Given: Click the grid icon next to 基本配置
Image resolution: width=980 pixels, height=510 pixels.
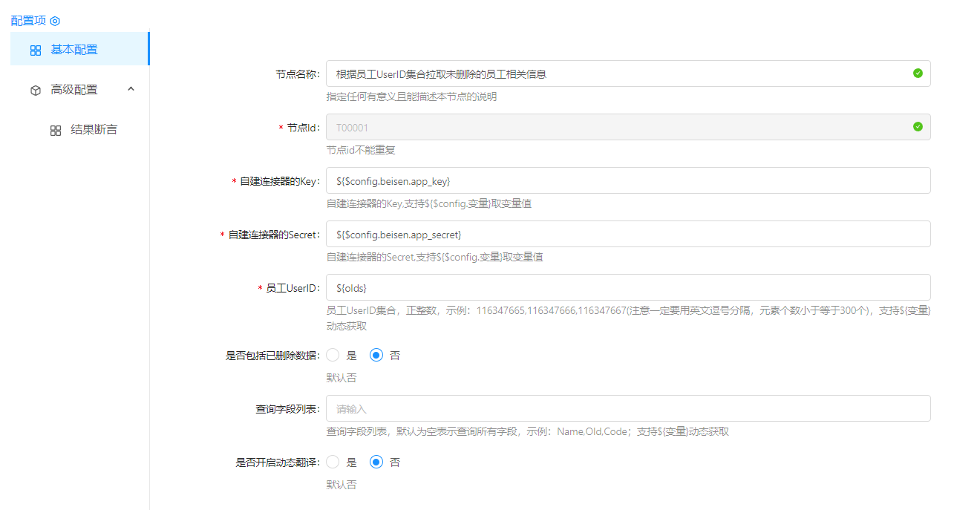Looking at the screenshot, I should point(36,50).
